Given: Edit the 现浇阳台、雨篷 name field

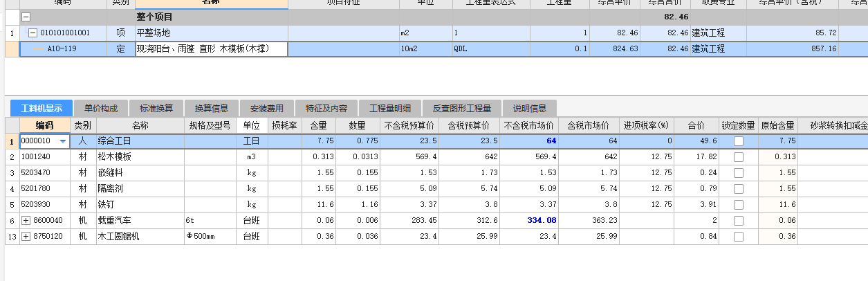Looking at the screenshot, I should [x=211, y=48].
